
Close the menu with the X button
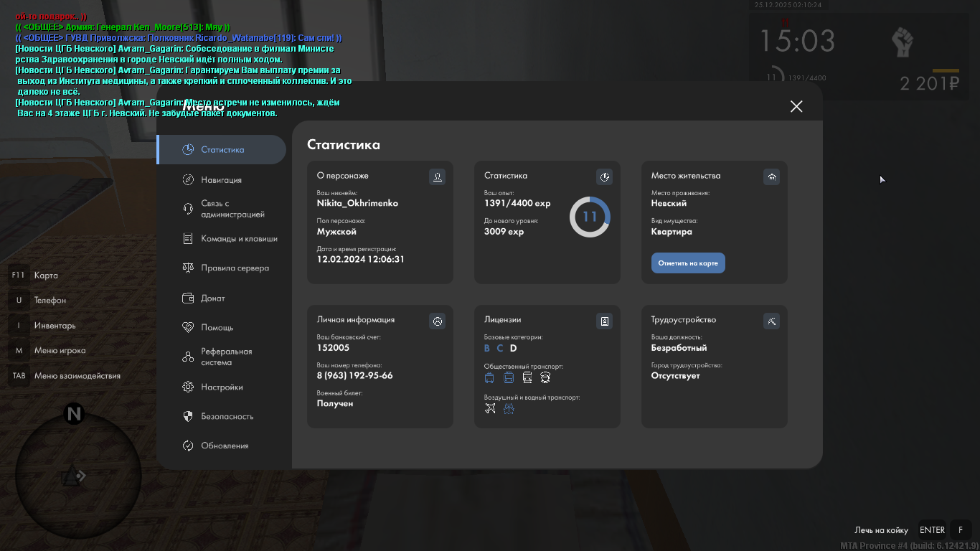796,106
